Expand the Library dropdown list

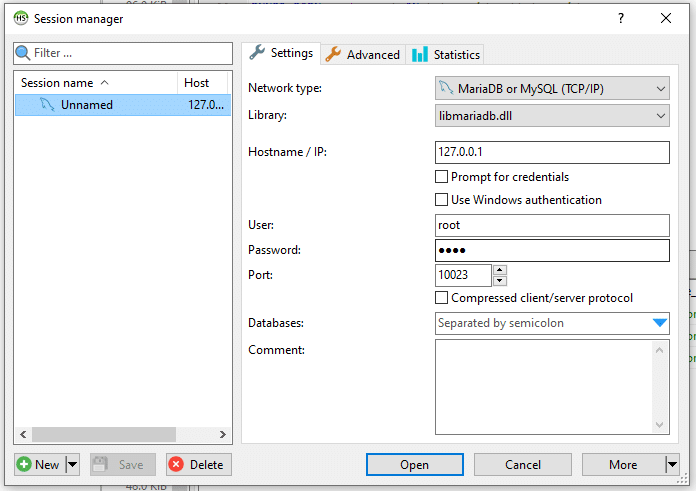click(660, 116)
